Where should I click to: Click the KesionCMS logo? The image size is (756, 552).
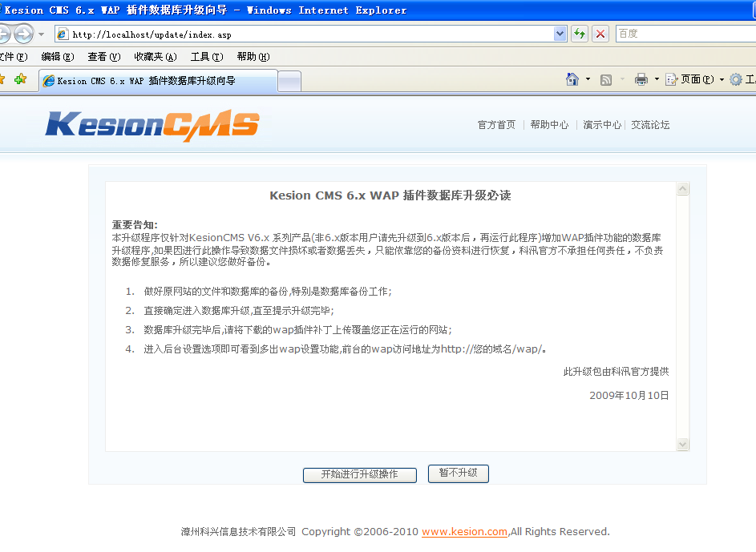152,124
